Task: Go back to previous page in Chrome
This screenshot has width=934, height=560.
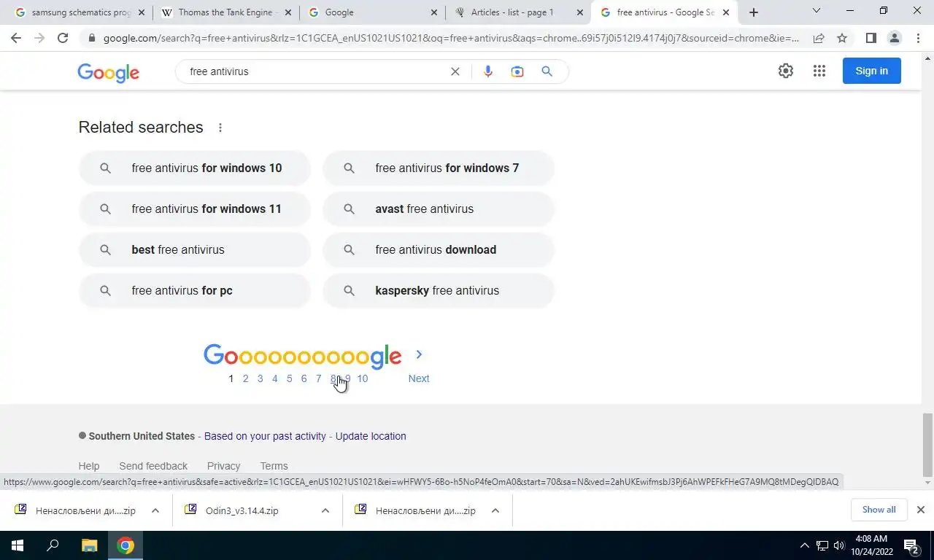Action: [16, 38]
